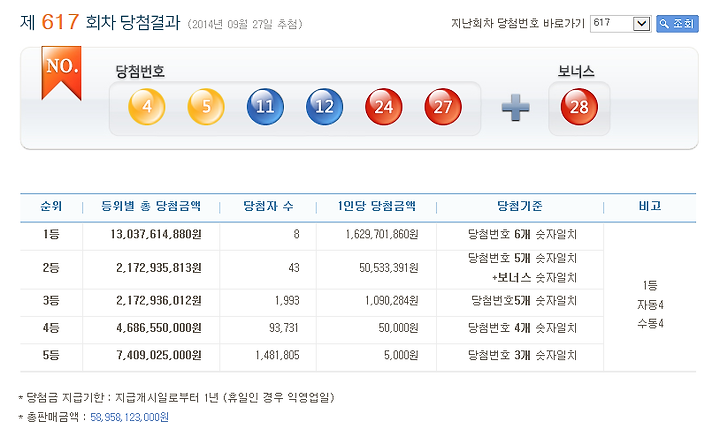Click the 순위 column header
Viewport: 720px width, 429px height.
point(51,206)
